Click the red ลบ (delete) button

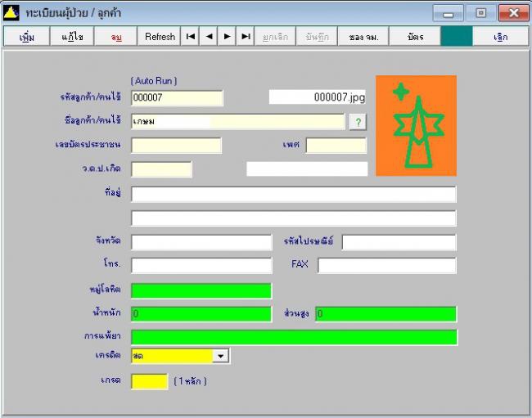(115, 36)
